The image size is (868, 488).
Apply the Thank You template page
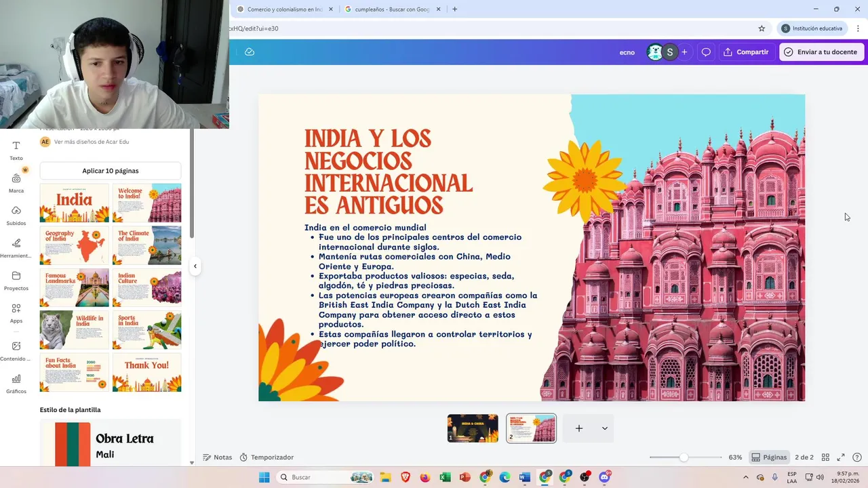pos(146,372)
